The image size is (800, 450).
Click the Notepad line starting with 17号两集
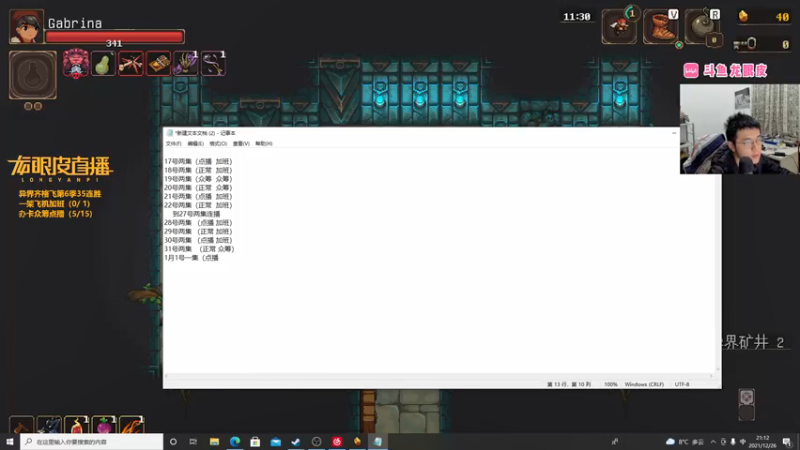click(x=198, y=161)
